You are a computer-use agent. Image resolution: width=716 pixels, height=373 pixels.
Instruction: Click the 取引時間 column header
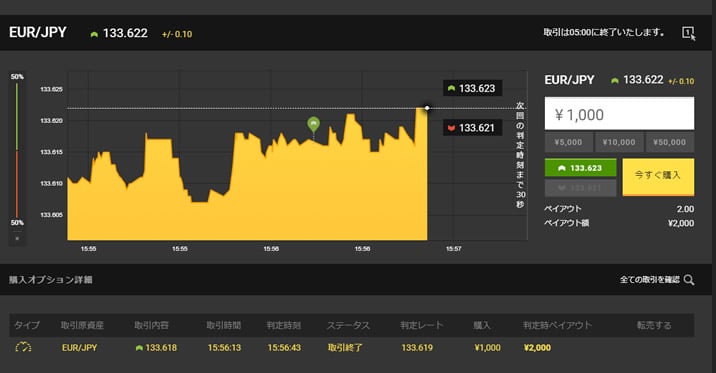coord(224,325)
